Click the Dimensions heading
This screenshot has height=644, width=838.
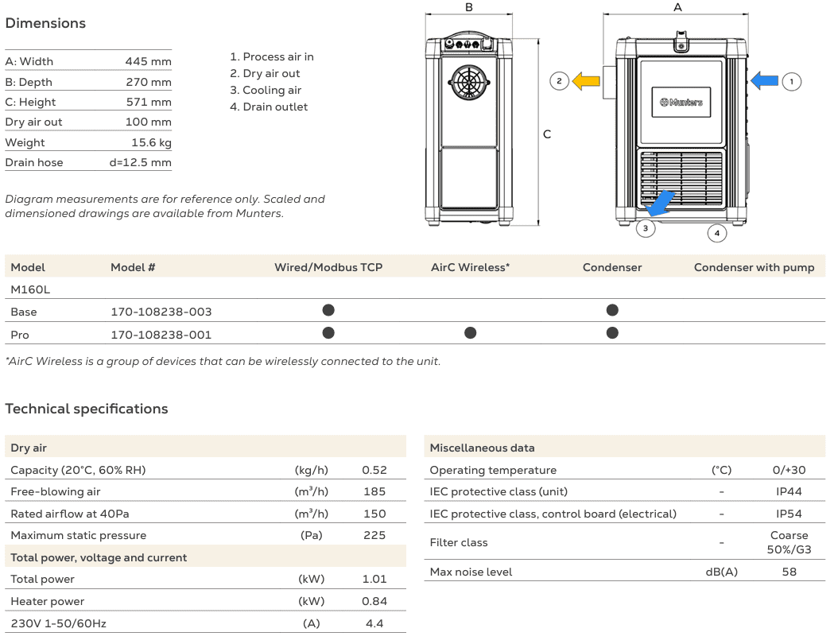tap(45, 23)
